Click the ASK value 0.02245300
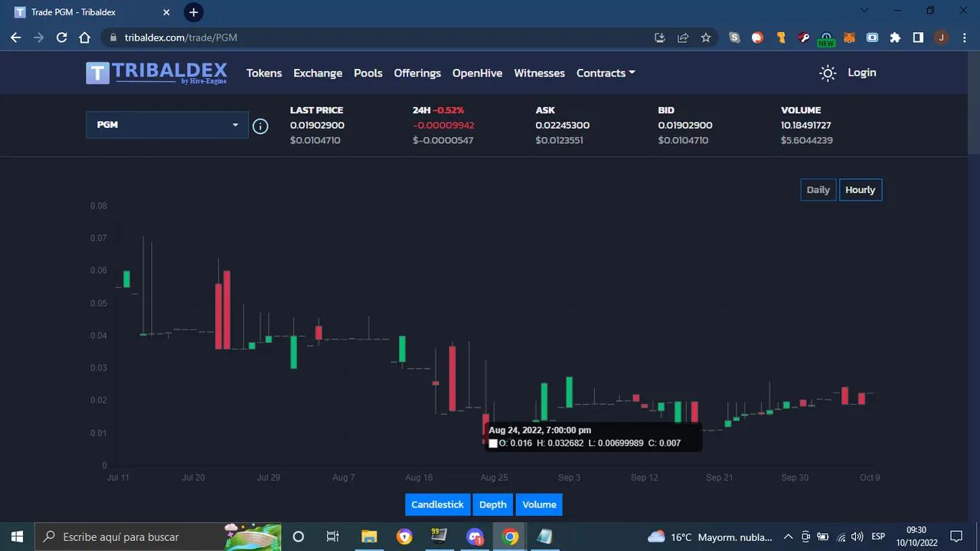This screenshot has height=551, width=980. tap(563, 125)
